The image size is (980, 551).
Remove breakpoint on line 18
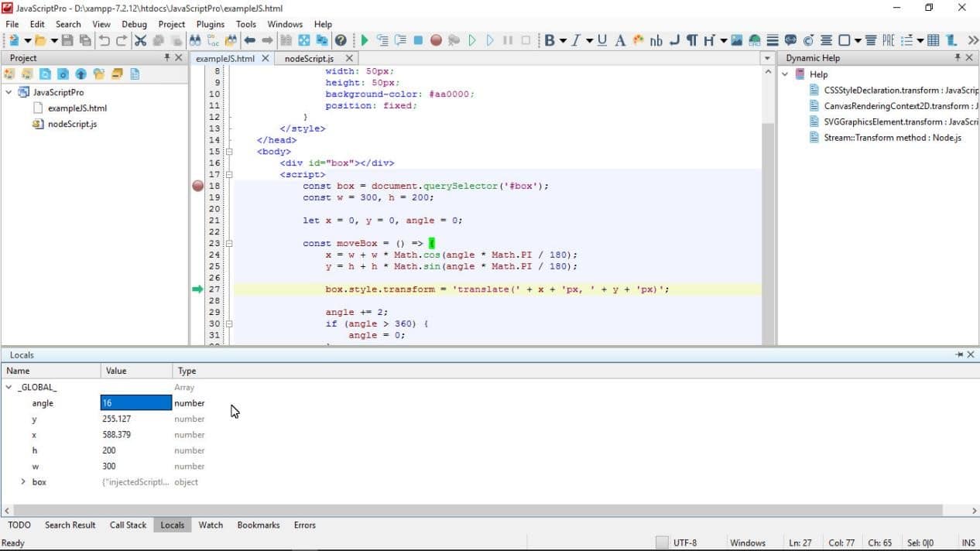pyautogui.click(x=197, y=186)
